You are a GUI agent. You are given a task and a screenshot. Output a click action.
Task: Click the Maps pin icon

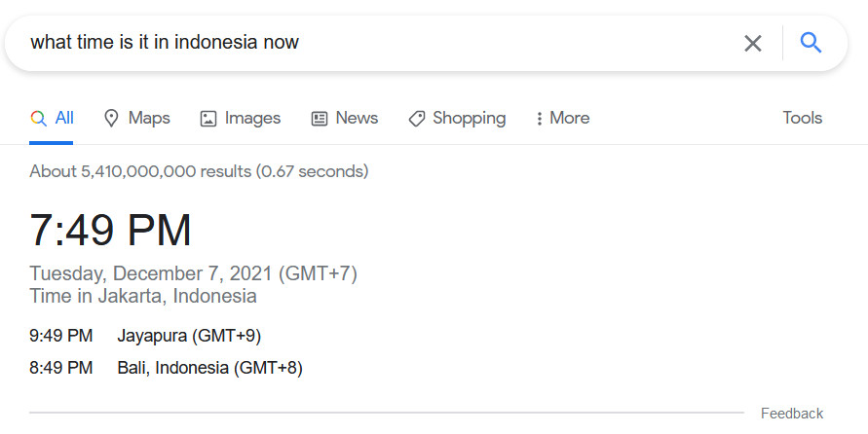pos(111,118)
